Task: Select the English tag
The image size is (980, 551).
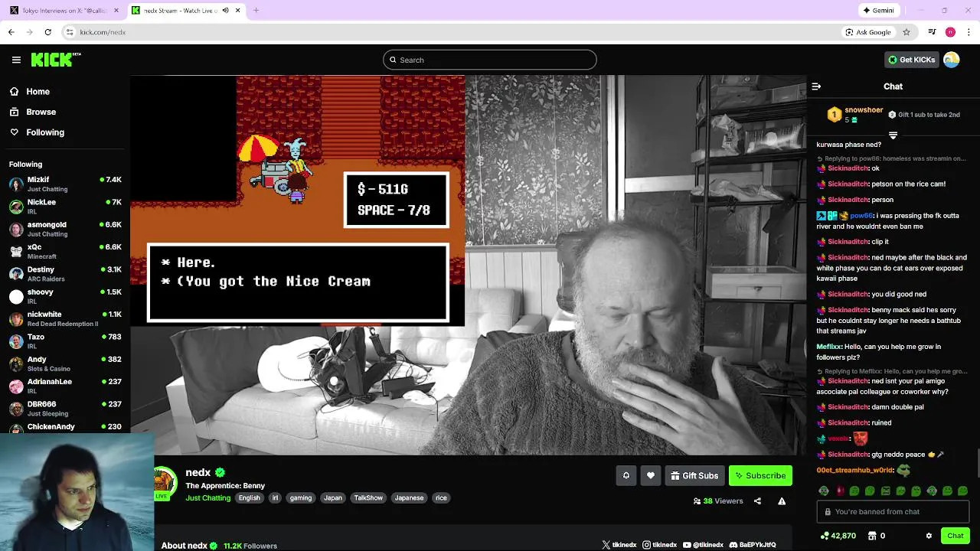Action: (249, 497)
